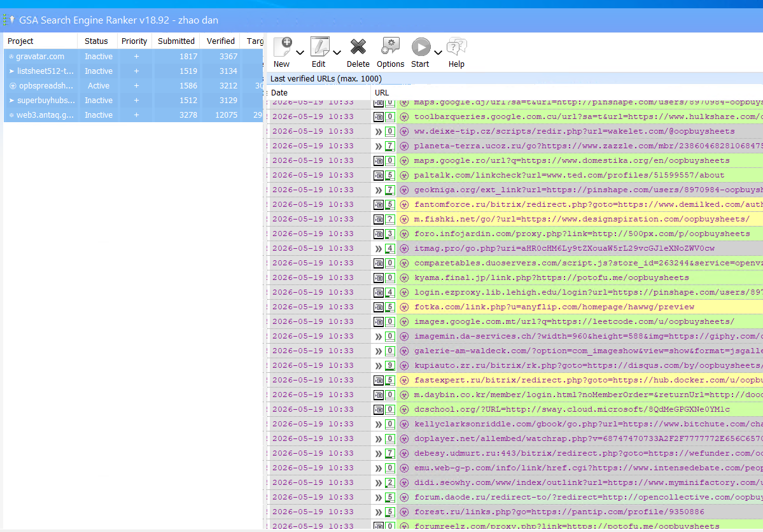
Task: Sort by the Verified column header
Action: click(x=220, y=41)
